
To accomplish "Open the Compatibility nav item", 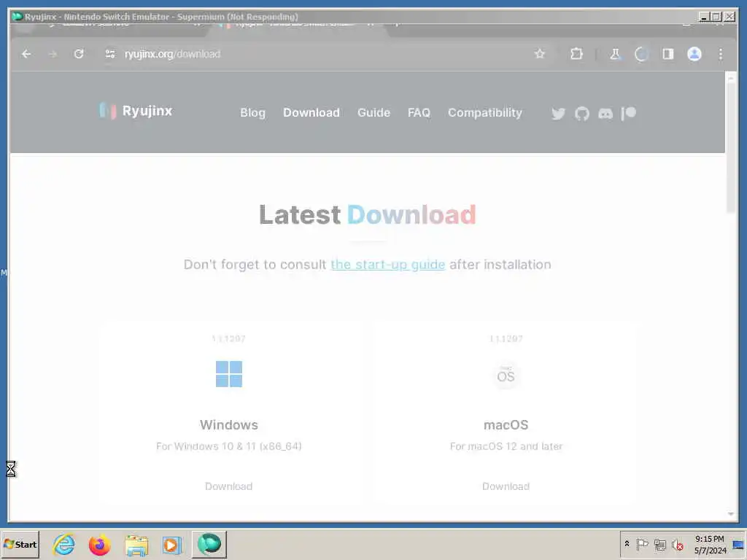I will (485, 113).
